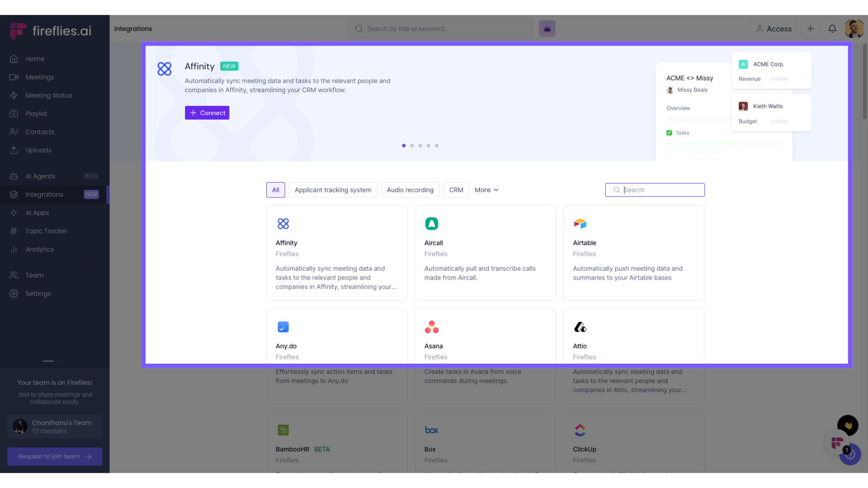Image resolution: width=868 pixels, height=488 pixels.
Task: Open the Access menu button
Action: (774, 28)
